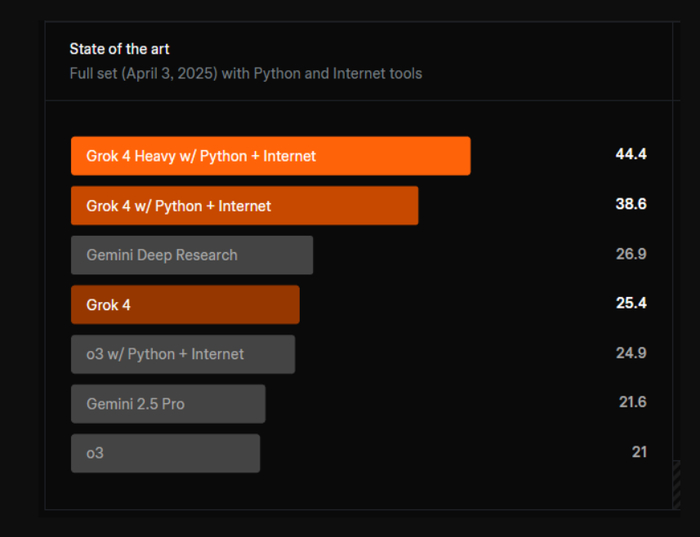Viewport: 700px width, 537px height.
Task: Click the "Full set" text in subtitle
Action: coord(92,73)
